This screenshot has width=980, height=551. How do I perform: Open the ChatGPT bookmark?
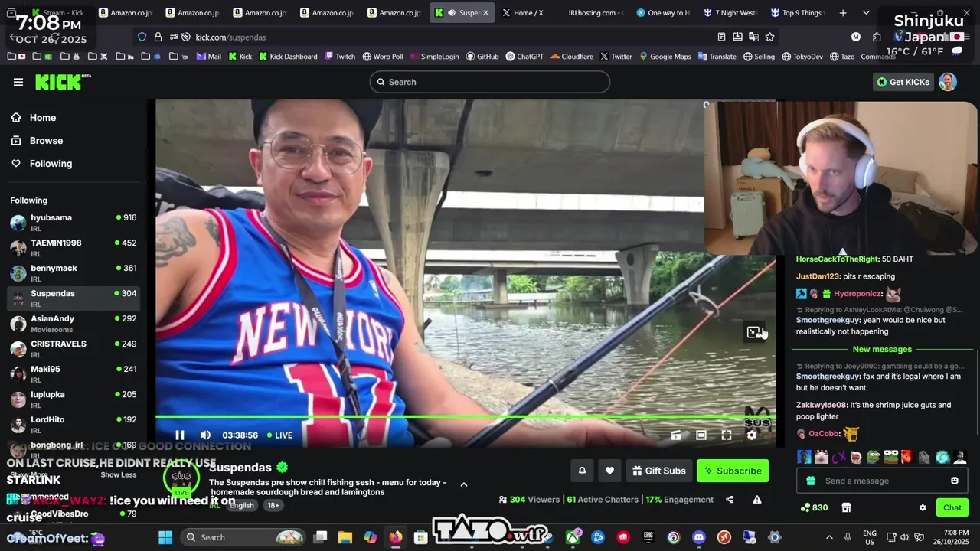click(525, 57)
